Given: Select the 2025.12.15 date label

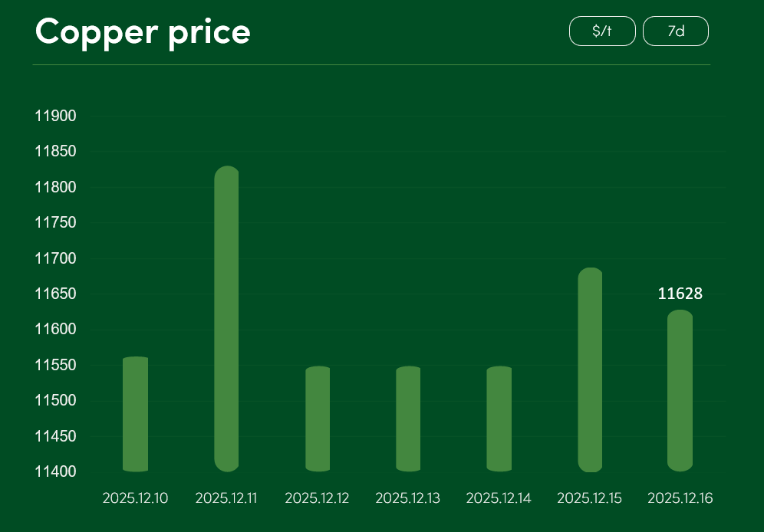Looking at the screenshot, I should tap(590, 498).
